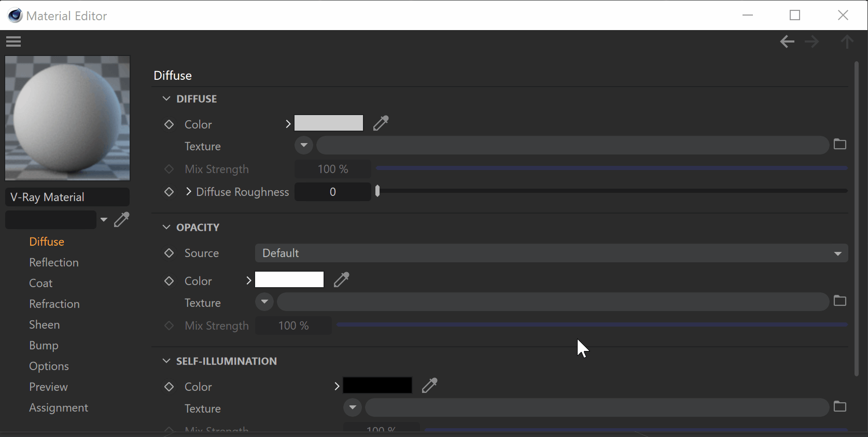The width and height of the screenshot is (868, 437).
Task: Switch to the Refraction channel
Action: tap(54, 304)
